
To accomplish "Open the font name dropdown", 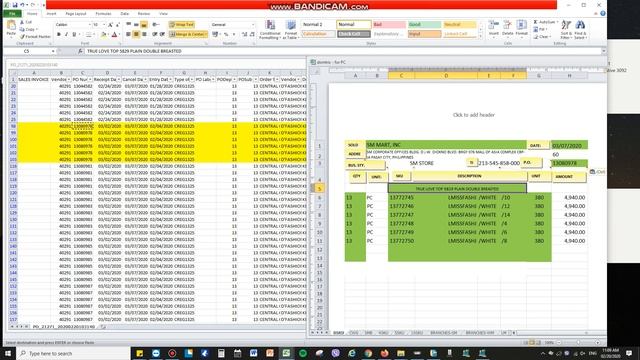I will [89, 25].
